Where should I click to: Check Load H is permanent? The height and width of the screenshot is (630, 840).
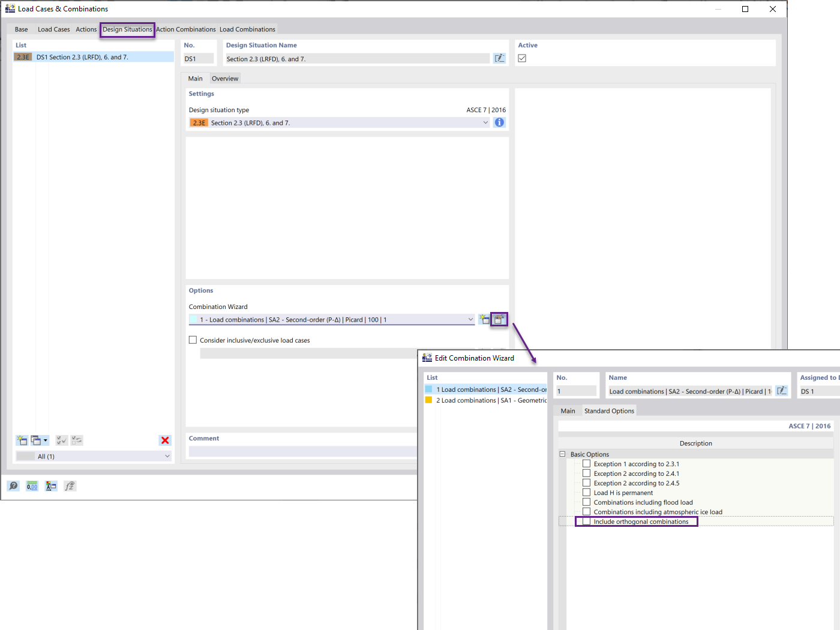pyautogui.click(x=587, y=493)
